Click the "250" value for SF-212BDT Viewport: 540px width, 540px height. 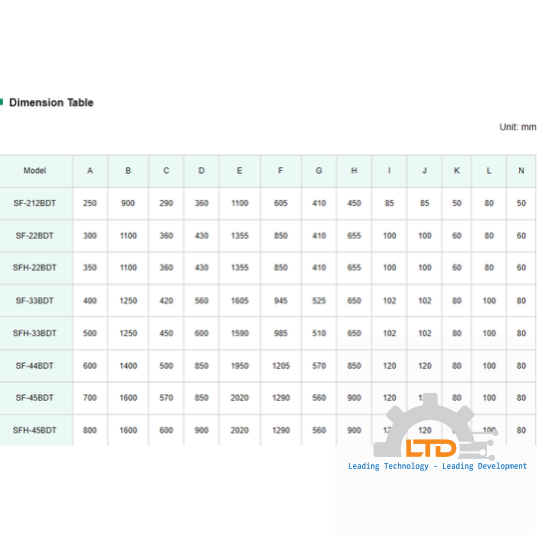(x=90, y=203)
